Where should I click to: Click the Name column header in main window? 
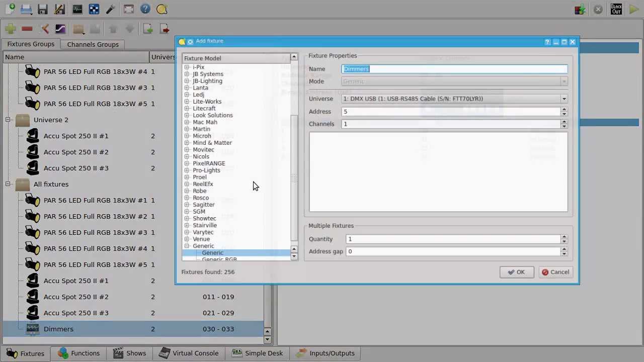(x=76, y=57)
